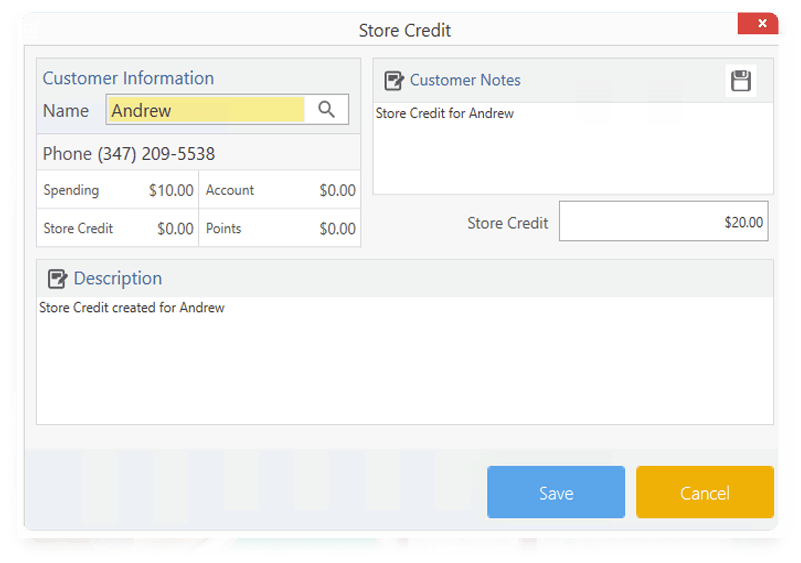Viewport: 801px width, 563px height.
Task: Click the Account label
Action: point(230,190)
